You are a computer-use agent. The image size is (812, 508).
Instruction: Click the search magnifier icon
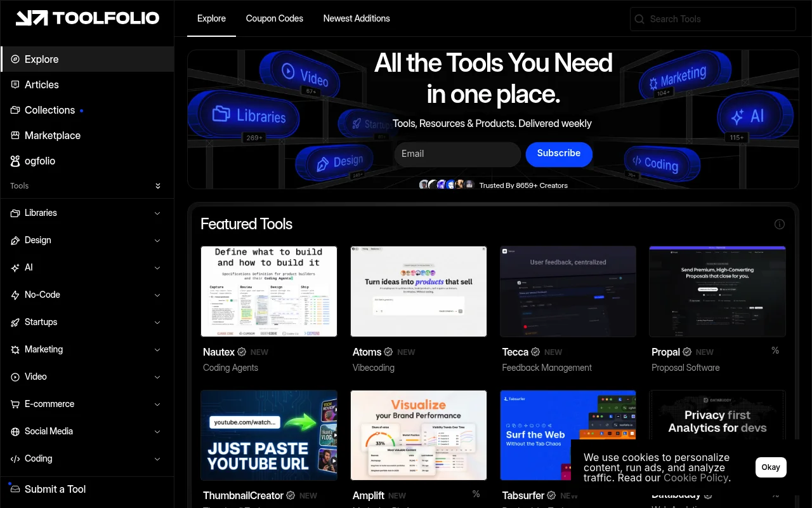click(639, 19)
